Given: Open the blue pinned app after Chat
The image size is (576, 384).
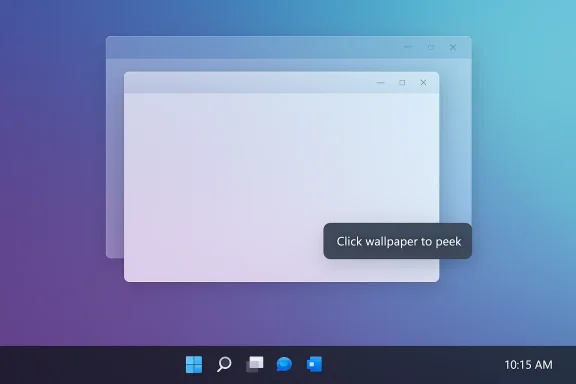Looking at the screenshot, I should point(314,364).
